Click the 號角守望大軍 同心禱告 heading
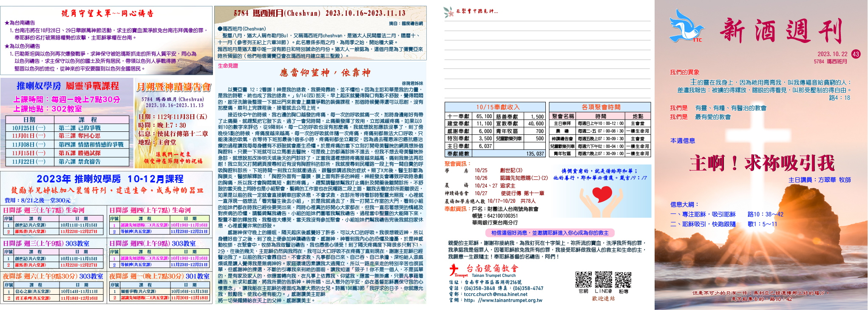This screenshot has width=868, height=310. click(x=108, y=14)
